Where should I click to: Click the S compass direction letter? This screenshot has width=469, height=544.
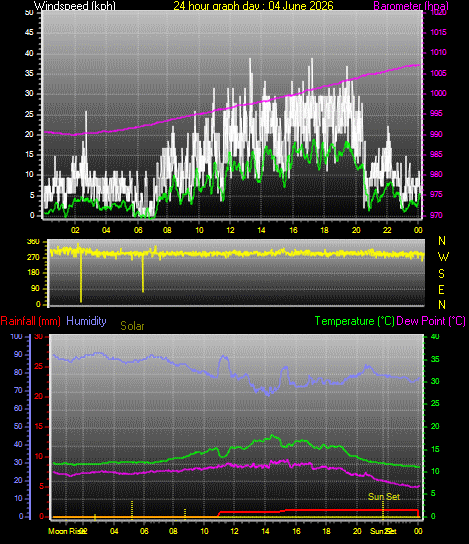441,274
